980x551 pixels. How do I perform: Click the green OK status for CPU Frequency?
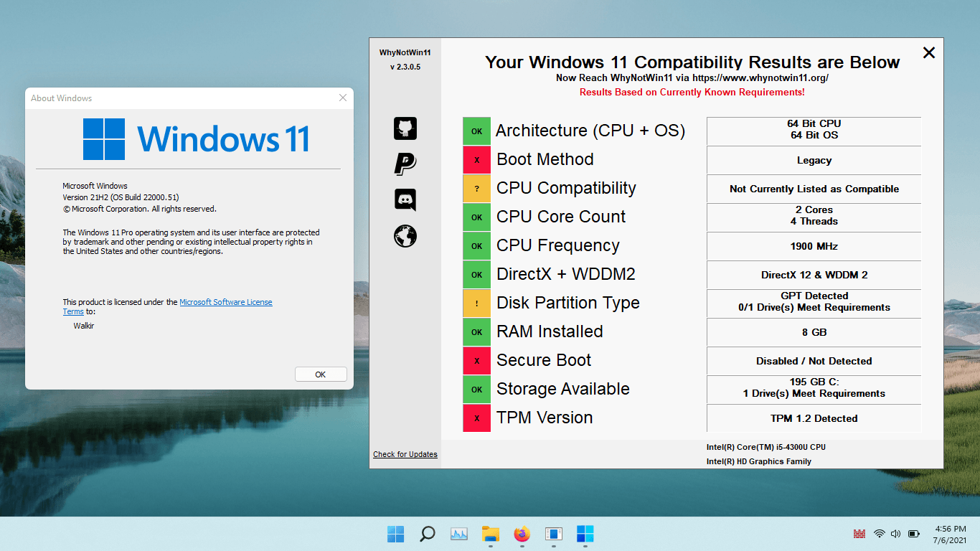coord(476,246)
